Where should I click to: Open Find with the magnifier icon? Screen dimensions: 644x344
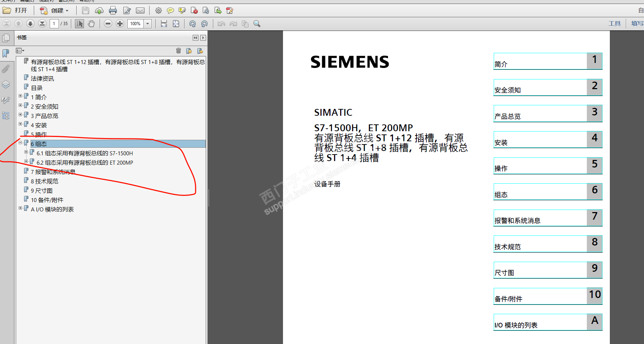[x=257, y=24]
